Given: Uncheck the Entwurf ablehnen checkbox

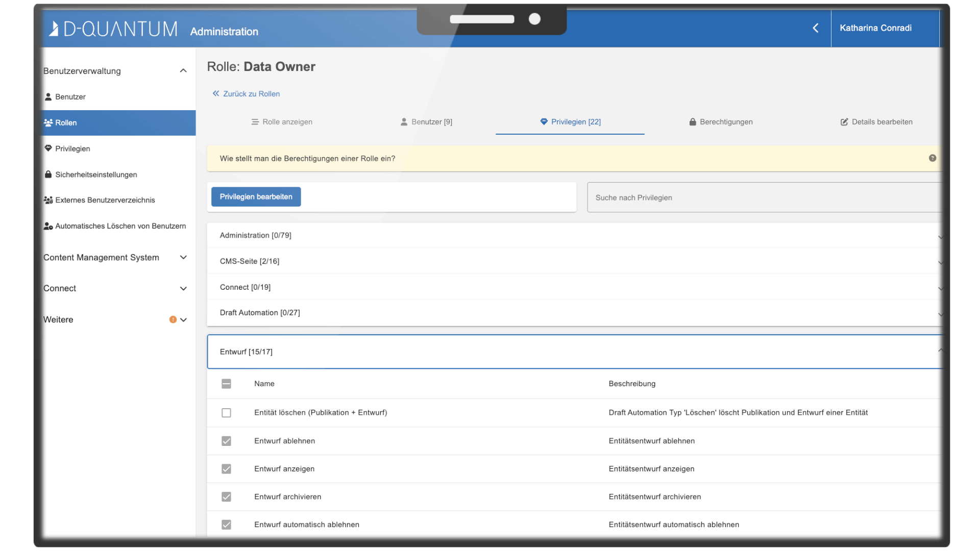Looking at the screenshot, I should tap(226, 441).
